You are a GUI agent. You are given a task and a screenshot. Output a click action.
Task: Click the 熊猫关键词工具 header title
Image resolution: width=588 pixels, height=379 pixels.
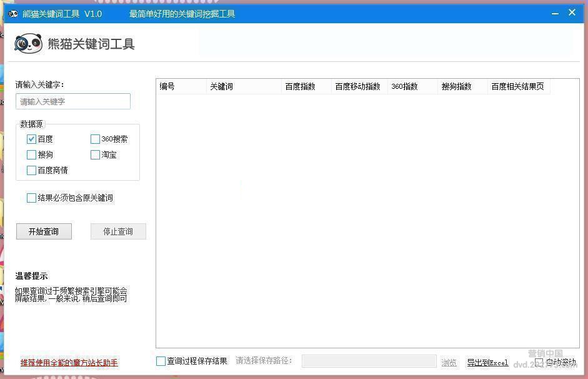point(91,44)
